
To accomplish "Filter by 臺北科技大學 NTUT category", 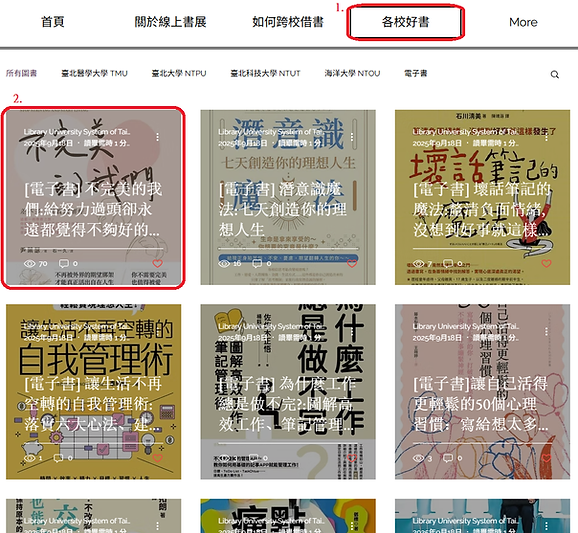I will (265, 73).
